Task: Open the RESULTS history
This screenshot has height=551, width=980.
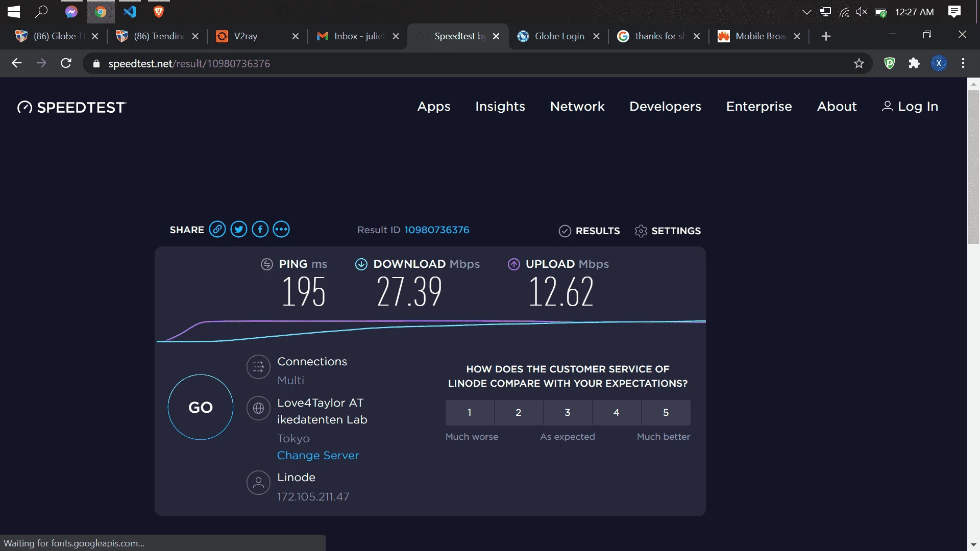Action: (590, 231)
